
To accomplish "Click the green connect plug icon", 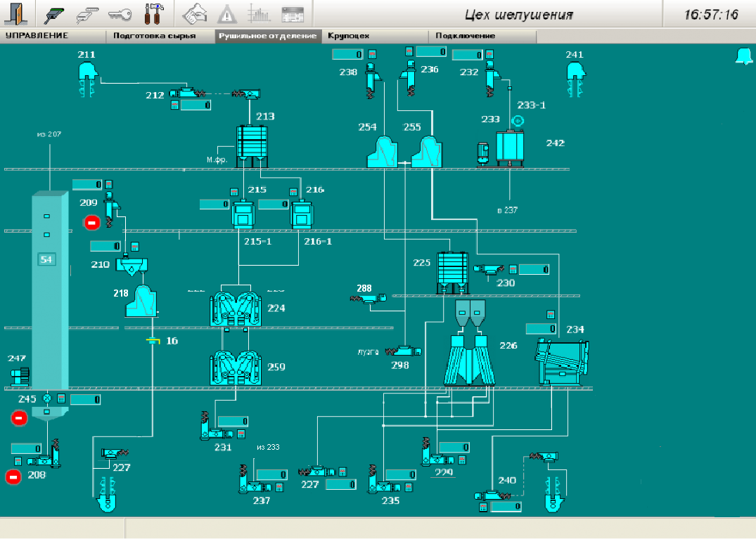I will coord(56,13).
